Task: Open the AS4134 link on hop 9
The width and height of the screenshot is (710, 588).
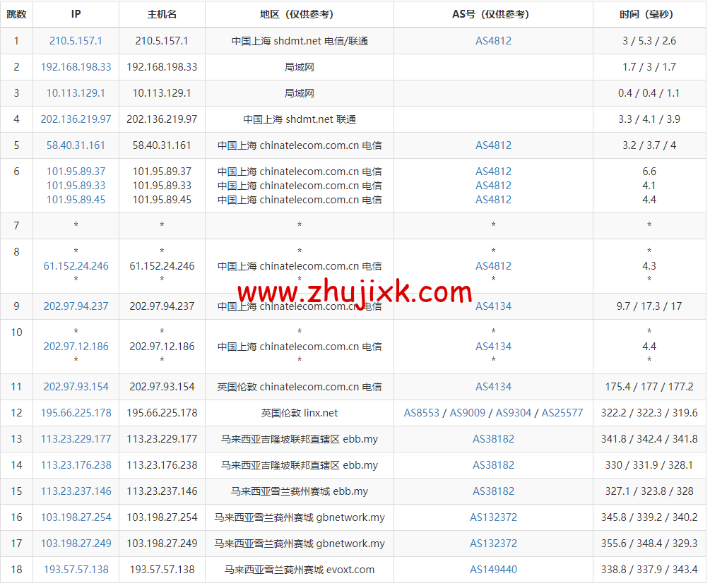Action: click(493, 306)
